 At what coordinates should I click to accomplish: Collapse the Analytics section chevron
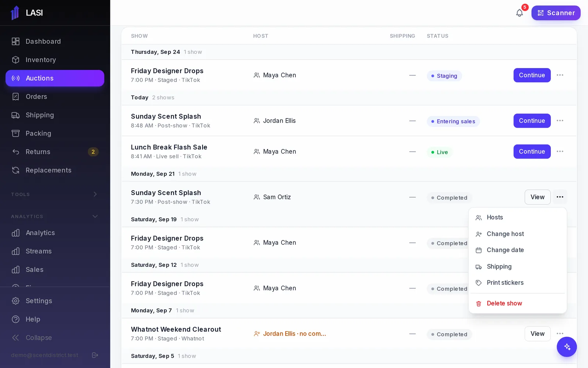95,216
